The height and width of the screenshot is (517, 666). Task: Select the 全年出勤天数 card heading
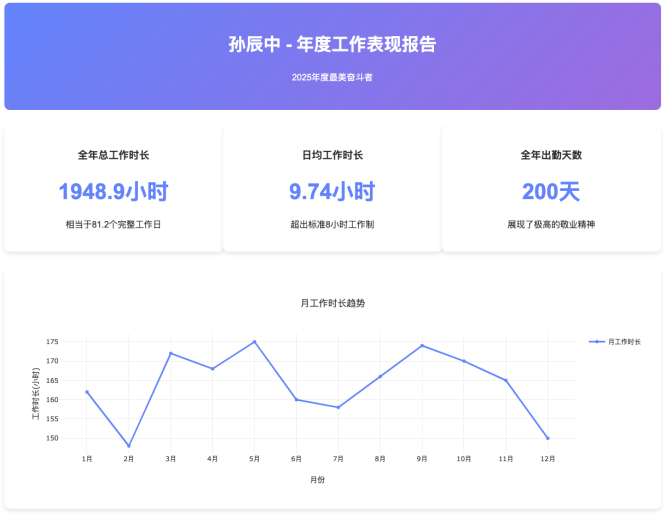pos(551,155)
